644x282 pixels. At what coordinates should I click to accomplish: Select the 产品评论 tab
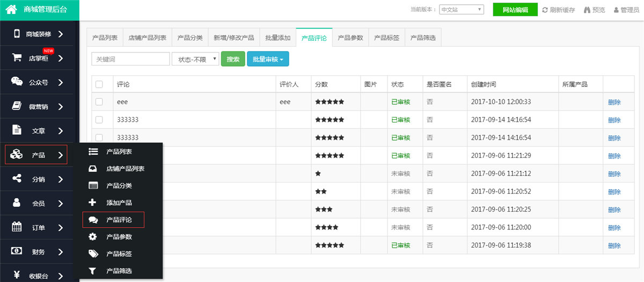click(x=314, y=38)
